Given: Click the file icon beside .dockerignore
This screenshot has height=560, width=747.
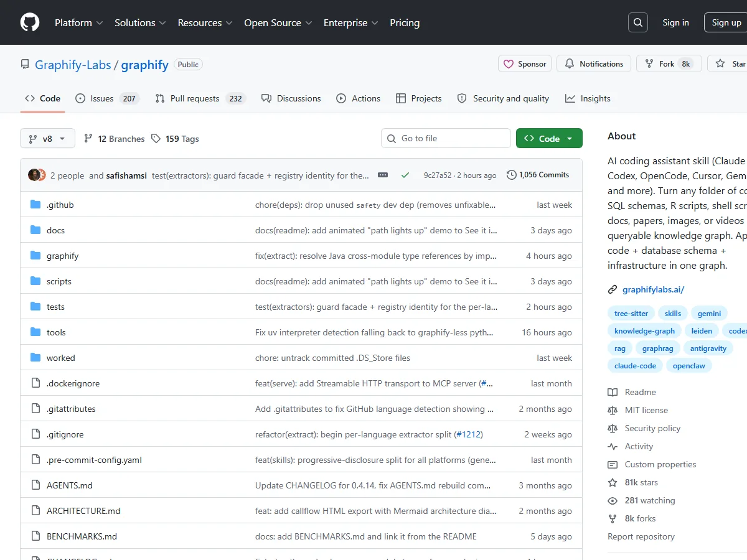Looking at the screenshot, I should click(x=35, y=383).
